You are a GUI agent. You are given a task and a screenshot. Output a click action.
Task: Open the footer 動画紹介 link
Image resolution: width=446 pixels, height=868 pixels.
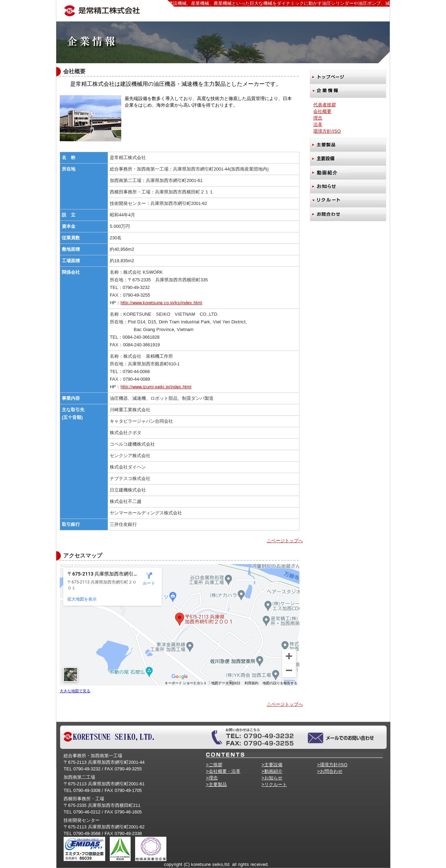[x=272, y=771]
